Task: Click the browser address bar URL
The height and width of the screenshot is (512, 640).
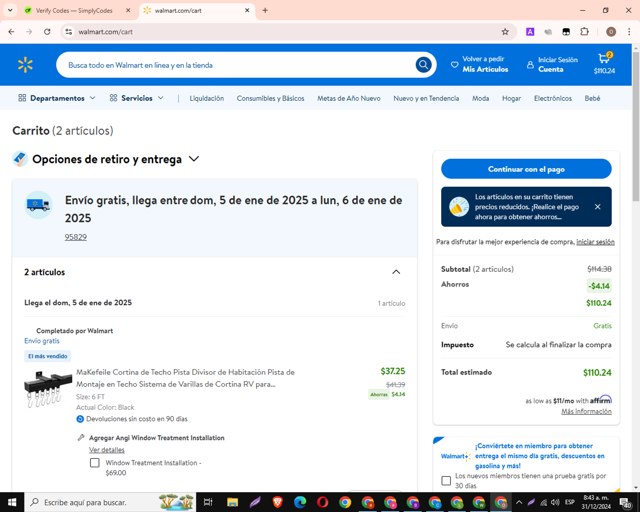Action: [x=105, y=32]
